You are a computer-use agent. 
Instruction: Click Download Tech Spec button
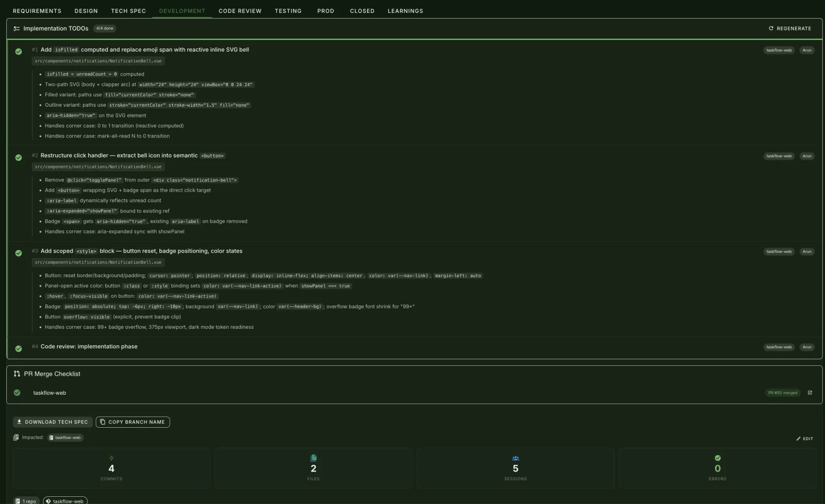[53, 422]
